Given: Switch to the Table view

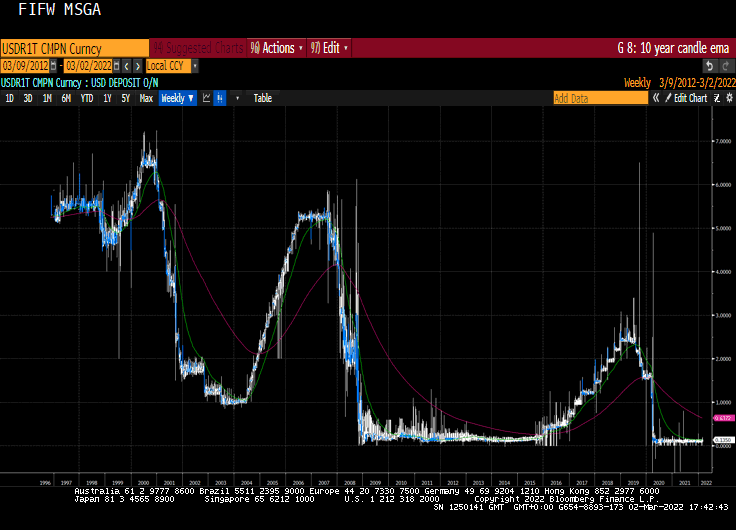Looking at the screenshot, I should click(262, 98).
